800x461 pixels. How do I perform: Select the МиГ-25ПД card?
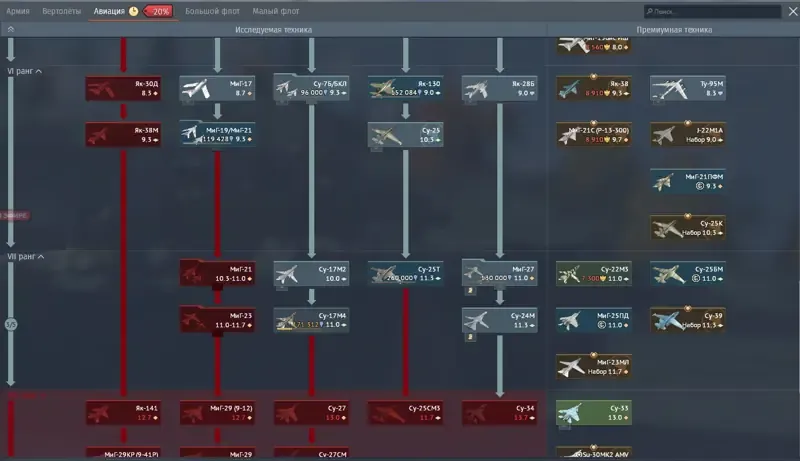point(594,320)
